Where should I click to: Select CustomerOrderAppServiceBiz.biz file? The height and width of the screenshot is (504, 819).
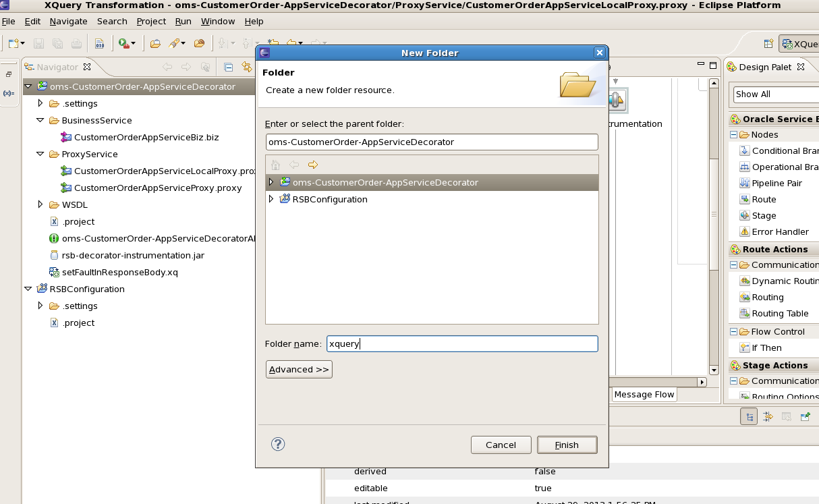tap(140, 137)
